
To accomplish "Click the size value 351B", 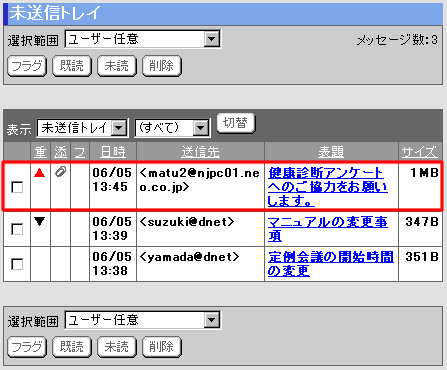I will [x=422, y=257].
